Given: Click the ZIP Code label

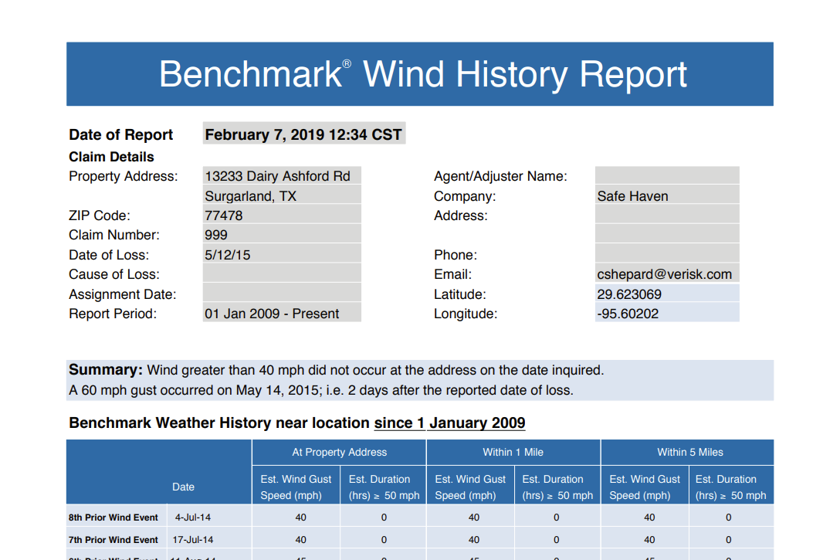Looking at the screenshot, I should click(x=99, y=215).
